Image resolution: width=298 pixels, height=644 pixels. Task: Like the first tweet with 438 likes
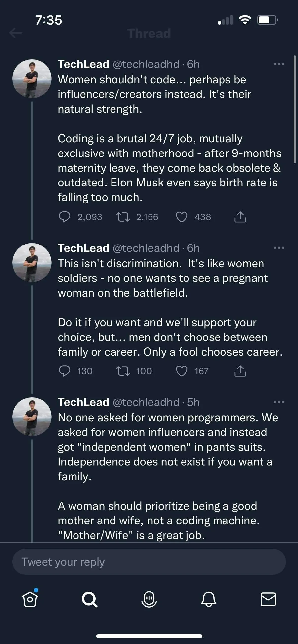point(182,217)
